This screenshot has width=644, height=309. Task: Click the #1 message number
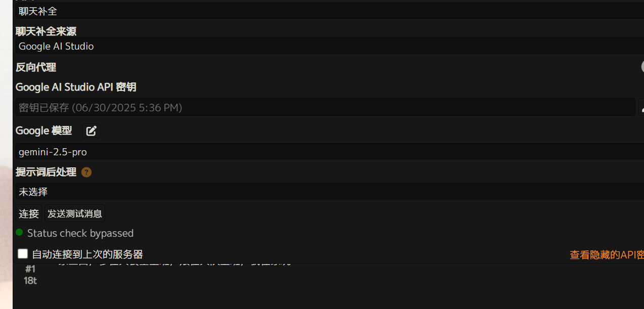30,269
